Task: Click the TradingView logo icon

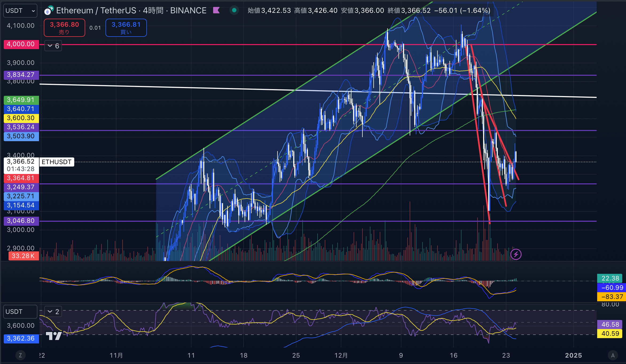Action: tap(54, 336)
